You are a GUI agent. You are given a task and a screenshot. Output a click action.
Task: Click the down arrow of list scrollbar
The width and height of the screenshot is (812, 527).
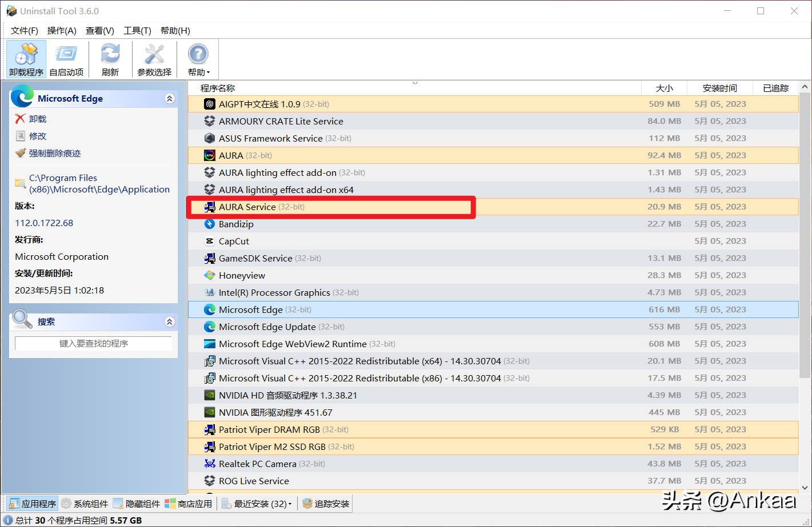click(805, 488)
